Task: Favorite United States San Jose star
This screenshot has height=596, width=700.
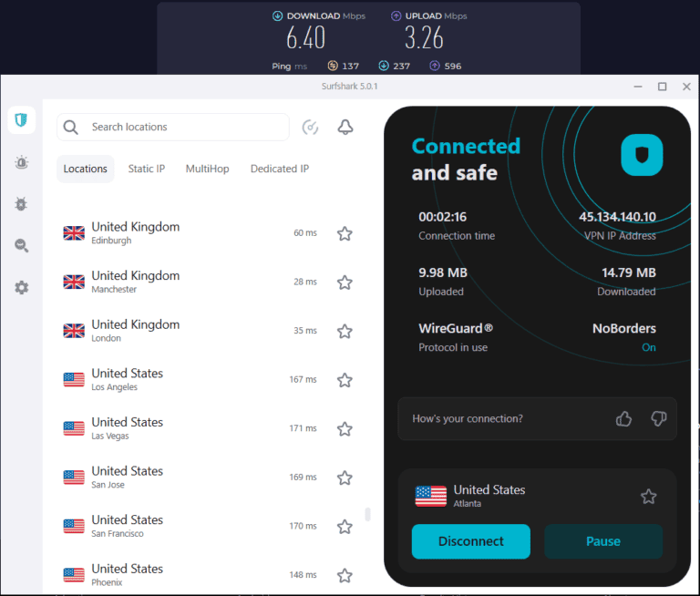Action: coord(345,478)
